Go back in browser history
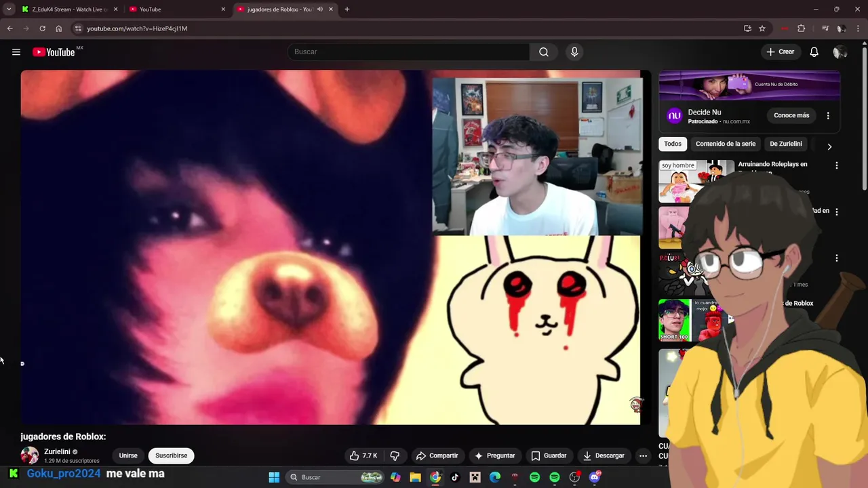The height and width of the screenshot is (488, 868). click(9, 28)
